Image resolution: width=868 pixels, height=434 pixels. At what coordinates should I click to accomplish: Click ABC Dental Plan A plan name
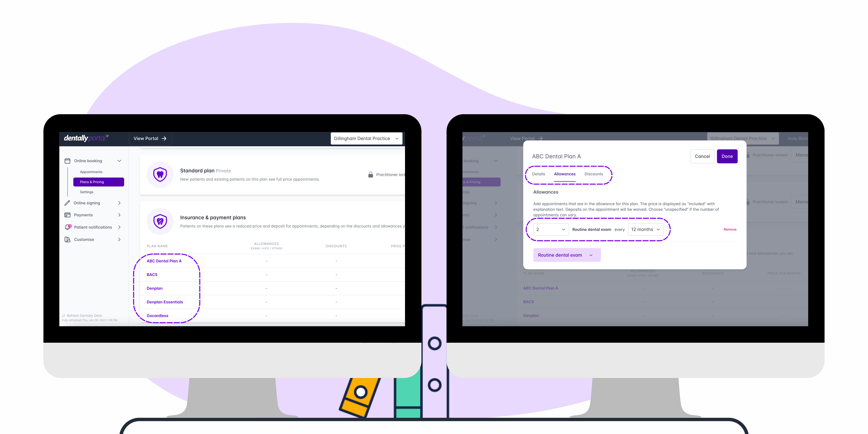[x=164, y=261]
